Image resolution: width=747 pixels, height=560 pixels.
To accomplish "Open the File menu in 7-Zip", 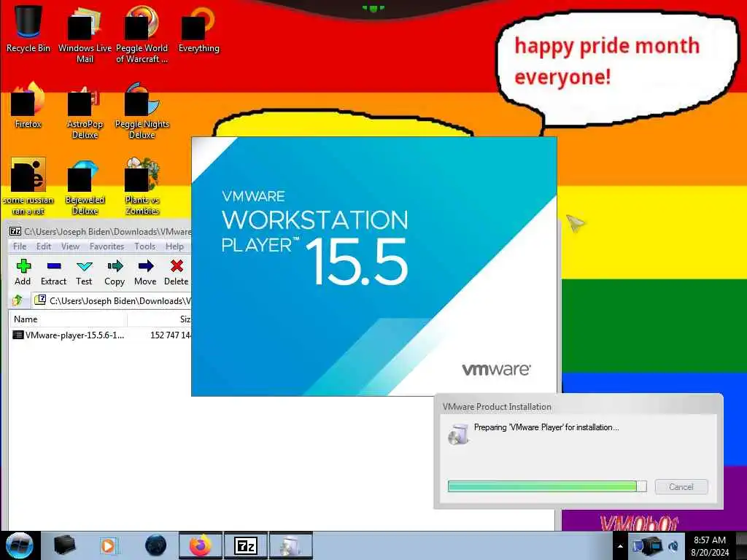I will (x=20, y=246).
